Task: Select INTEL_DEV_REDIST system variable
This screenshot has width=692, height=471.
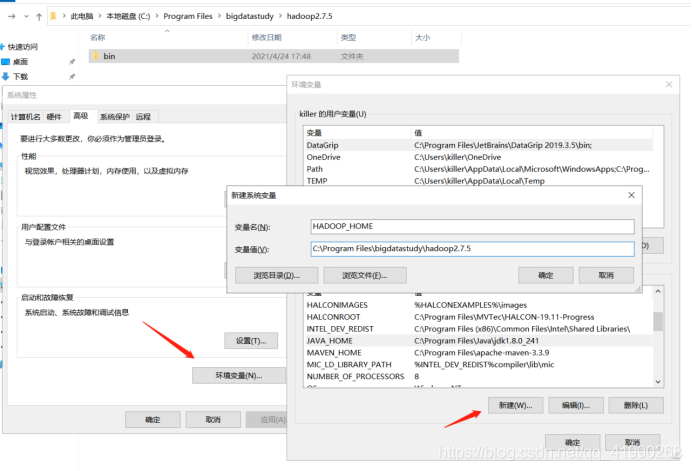Action: pyautogui.click(x=478, y=329)
